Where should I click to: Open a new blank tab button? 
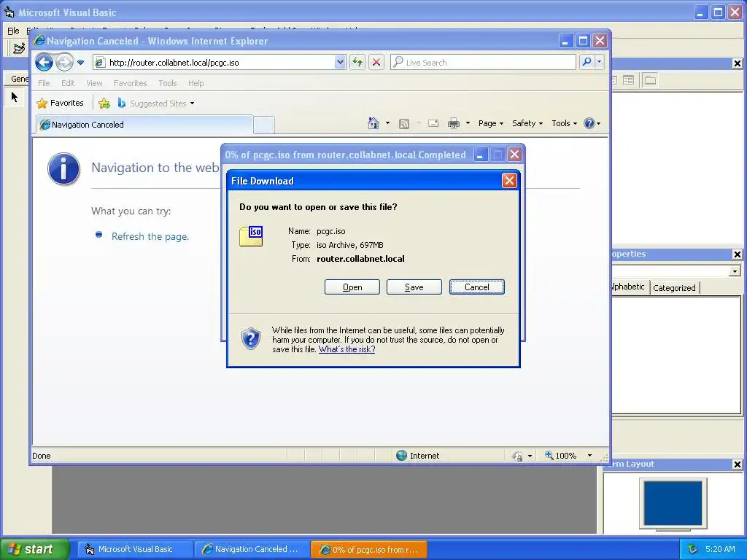(263, 125)
